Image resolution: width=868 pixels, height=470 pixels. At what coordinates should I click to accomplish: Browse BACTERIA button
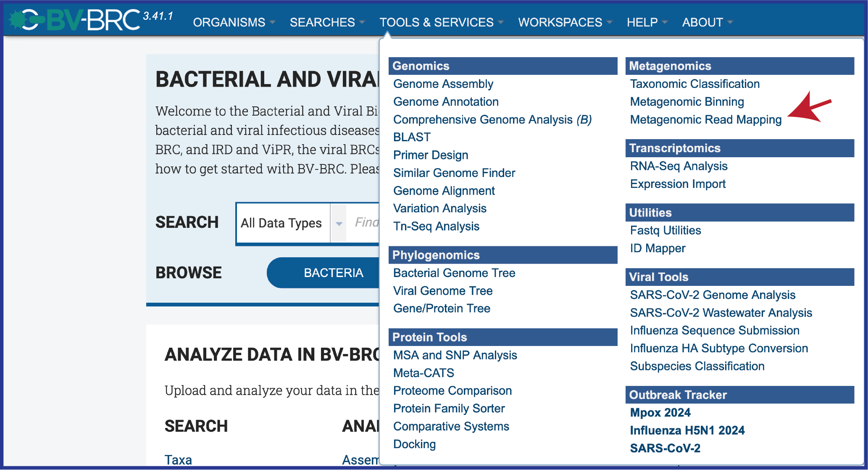(324, 273)
